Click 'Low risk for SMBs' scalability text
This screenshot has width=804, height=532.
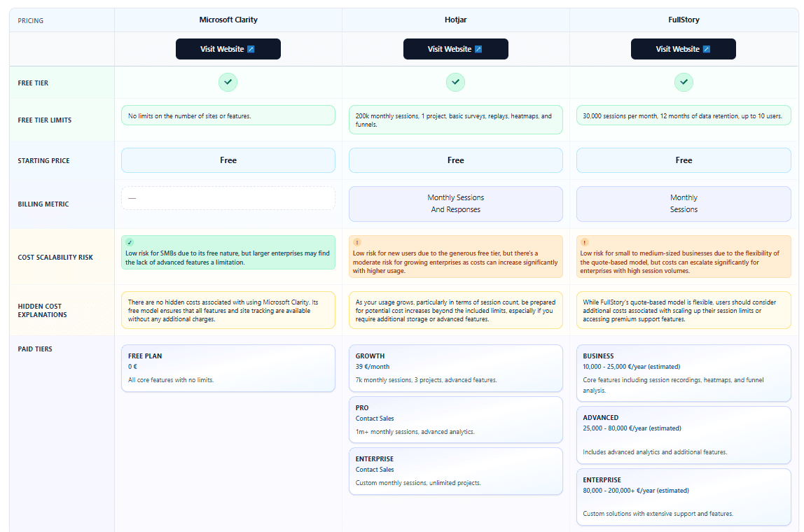click(228, 258)
